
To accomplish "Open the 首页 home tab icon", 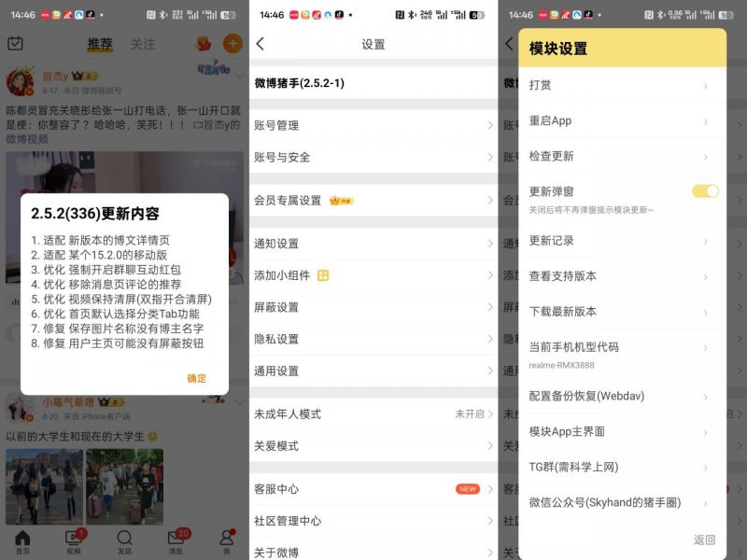I will click(x=21, y=539).
